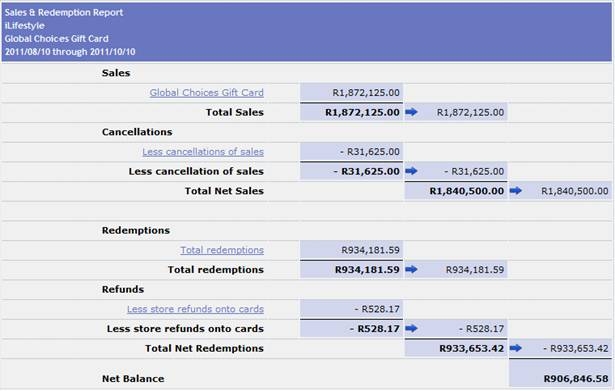Select the Sales & Redemption Report title
Screen dimensions: 615x391
(64, 13)
